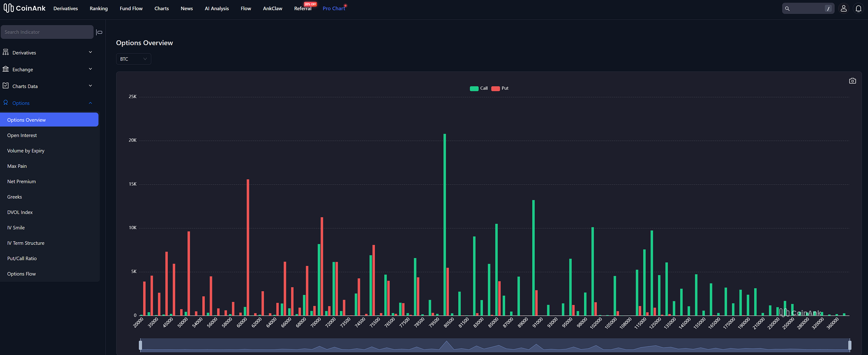The image size is (868, 355).
Task: Open the Fund Flow top menu
Action: [x=131, y=8]
